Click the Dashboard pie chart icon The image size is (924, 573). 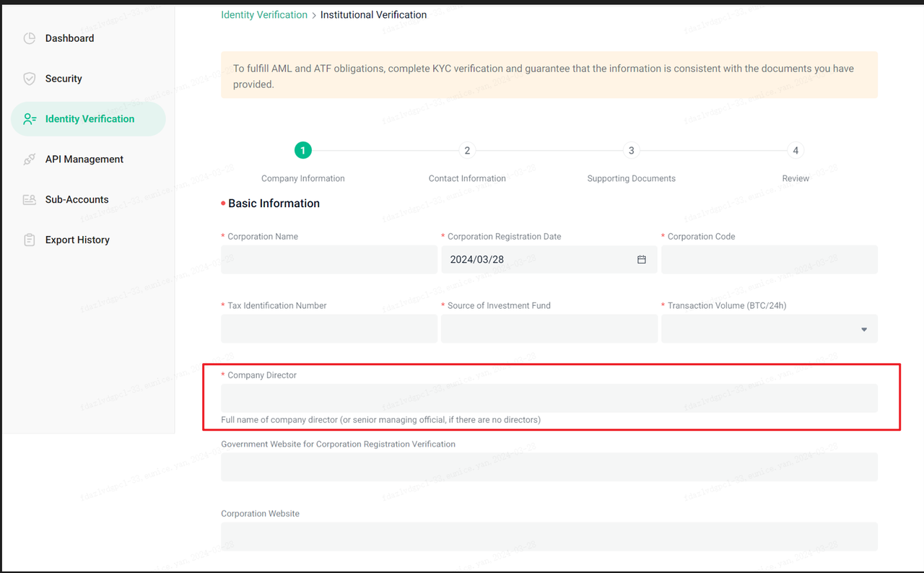[29, 38]
